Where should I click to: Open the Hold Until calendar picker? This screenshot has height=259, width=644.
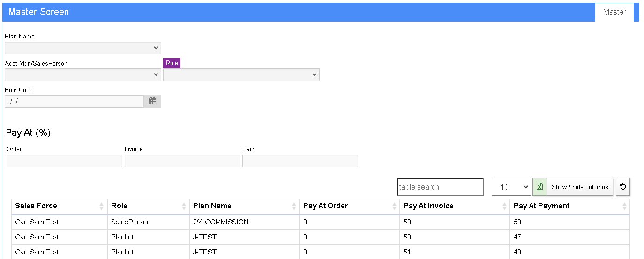152,101
